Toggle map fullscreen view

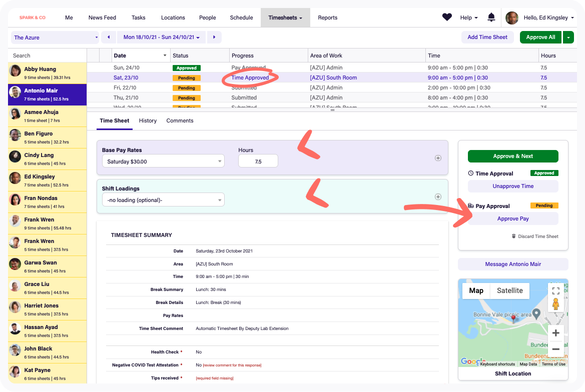tap(555, 291)
